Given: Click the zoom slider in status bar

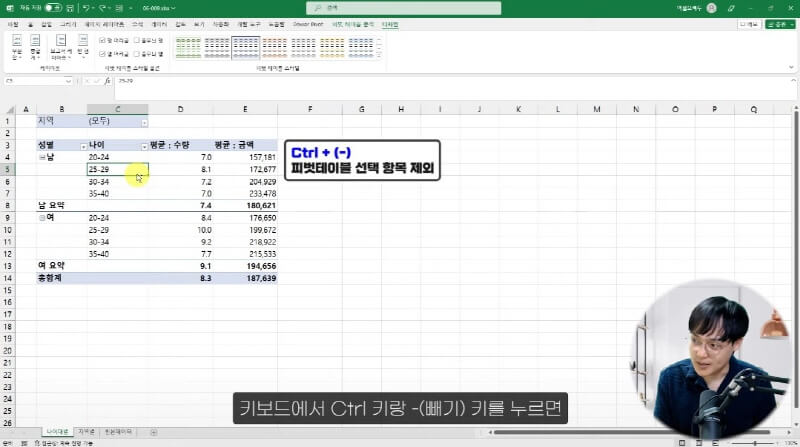Looking at the screenshot, I should (x=754, y=443).
